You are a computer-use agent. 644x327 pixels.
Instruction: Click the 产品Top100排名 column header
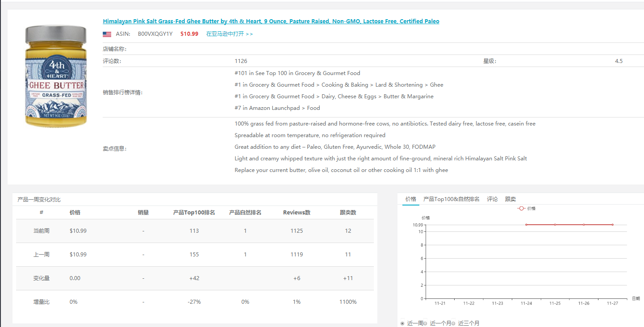(x=194, y=213)
